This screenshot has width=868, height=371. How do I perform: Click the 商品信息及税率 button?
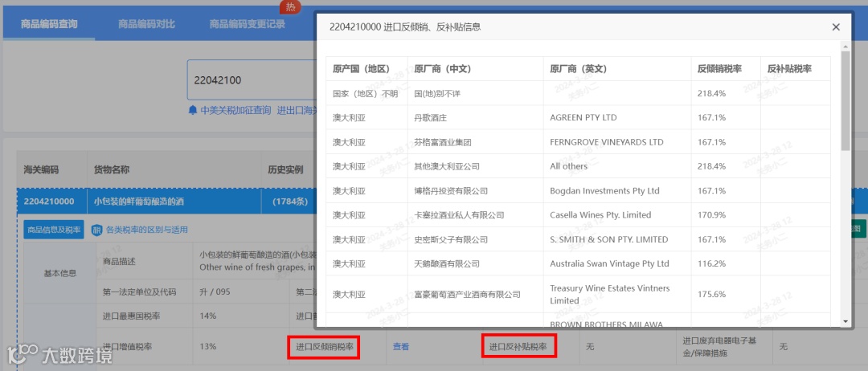(x=54, y=230)
